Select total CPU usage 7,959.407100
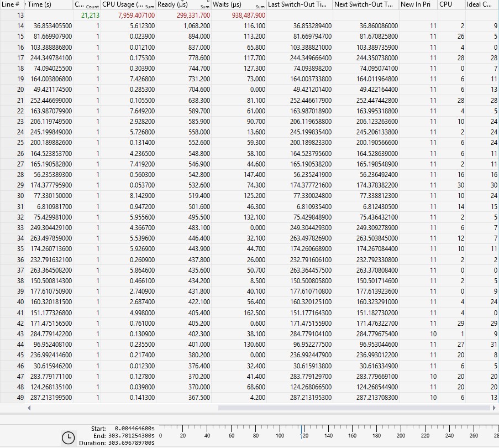This screenshot has width=499, height=448. (136, 15)
